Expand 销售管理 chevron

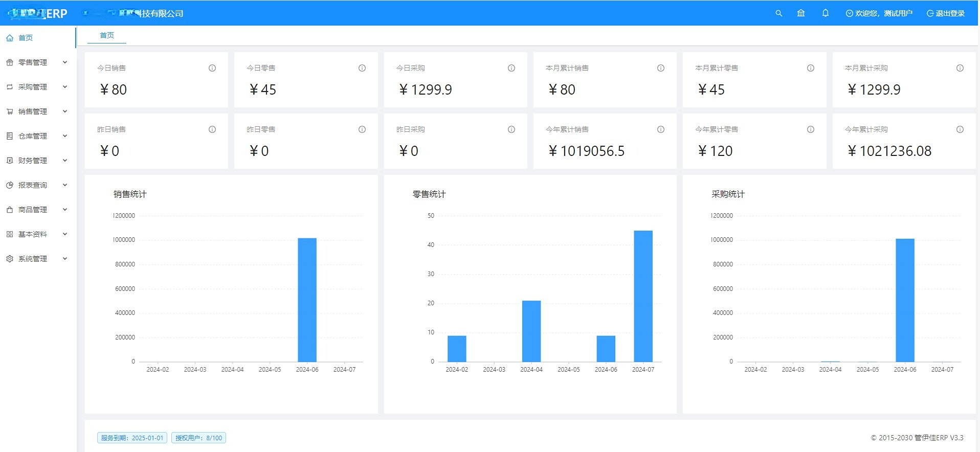click(x=65, y=111)
